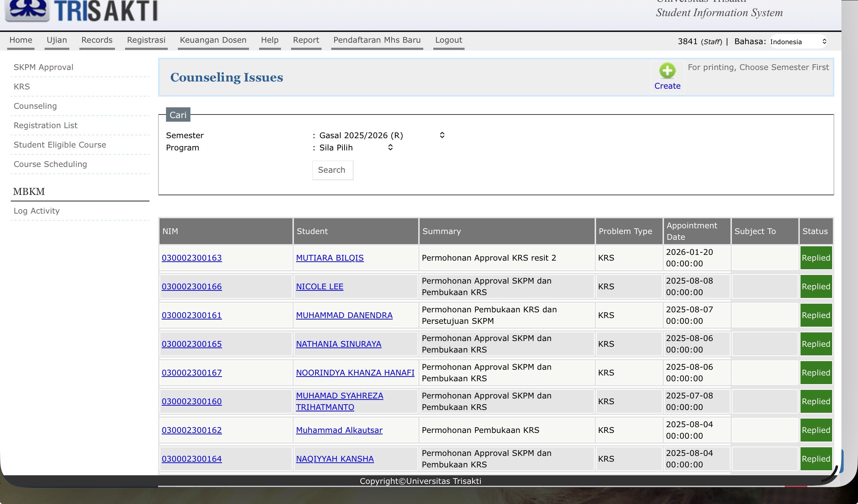Change Bahasa language dropdown Indonesia
This screenshot has height=504, width=858.
(x=798, y=42)
